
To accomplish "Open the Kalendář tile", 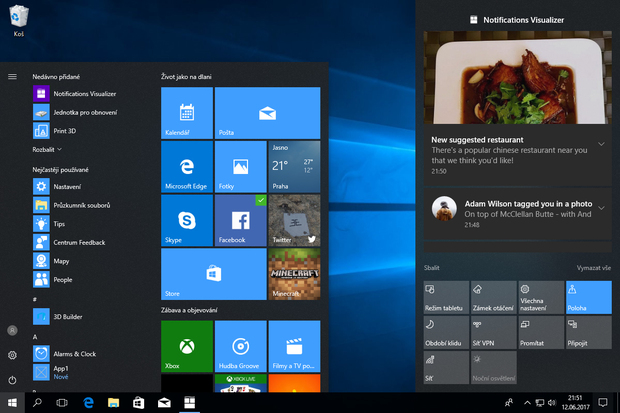I will [x=187, y=113].
